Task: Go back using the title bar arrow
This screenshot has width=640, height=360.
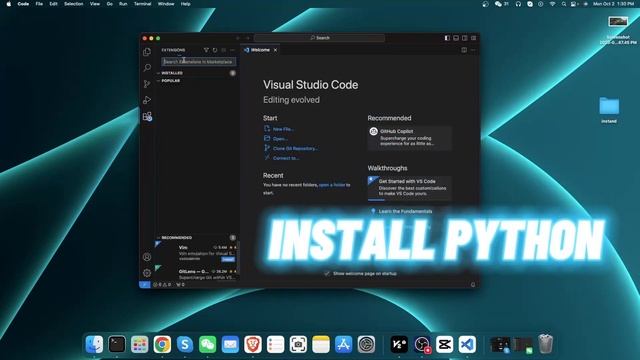Action: click(x=238, y=38)
